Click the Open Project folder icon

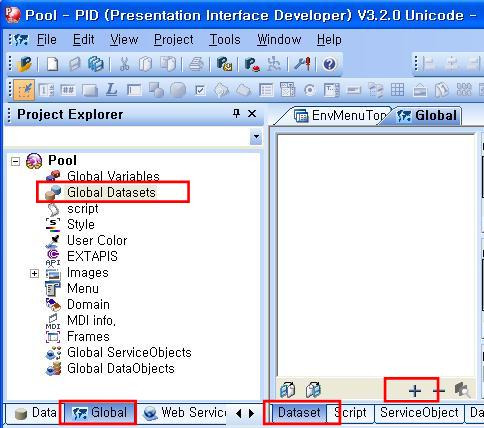click(x=24, y=64)
